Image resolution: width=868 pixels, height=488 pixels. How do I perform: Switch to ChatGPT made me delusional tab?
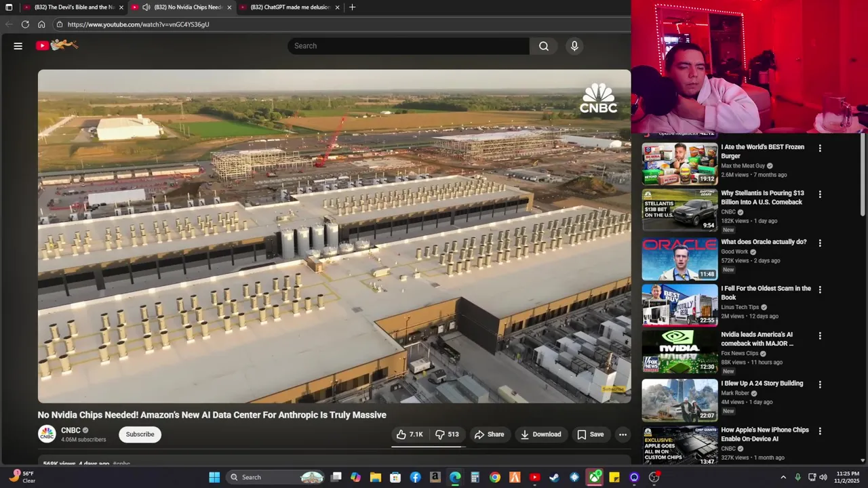[x=290, y=7]
